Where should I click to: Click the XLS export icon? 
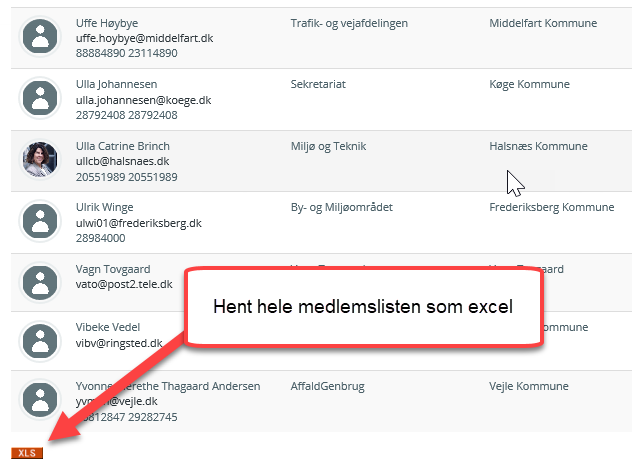tap(27, 453)
